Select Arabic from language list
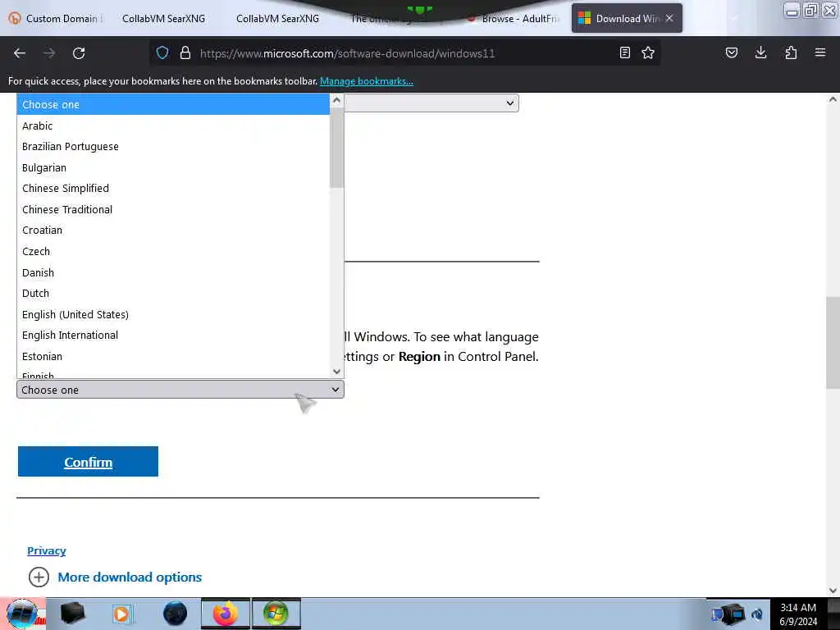The image size is (840, 630). (173, 126)
